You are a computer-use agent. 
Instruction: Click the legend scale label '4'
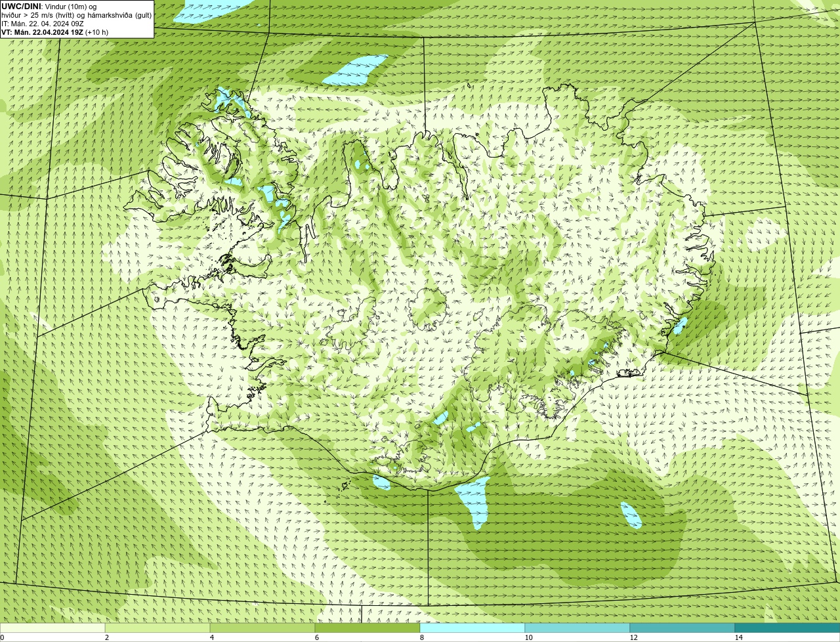click(x=211, y=637)
